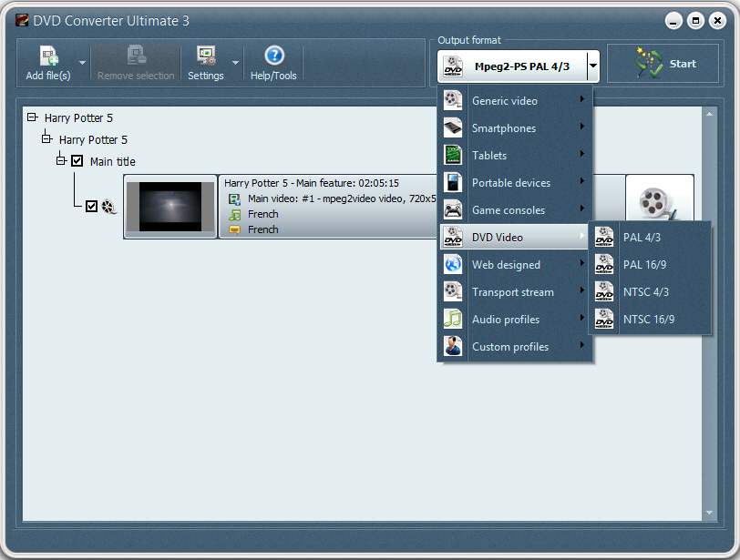Viewport: 740px width, 560px height.
Task: Click the DVD icon in the output format box
Action: click(453, 66)
